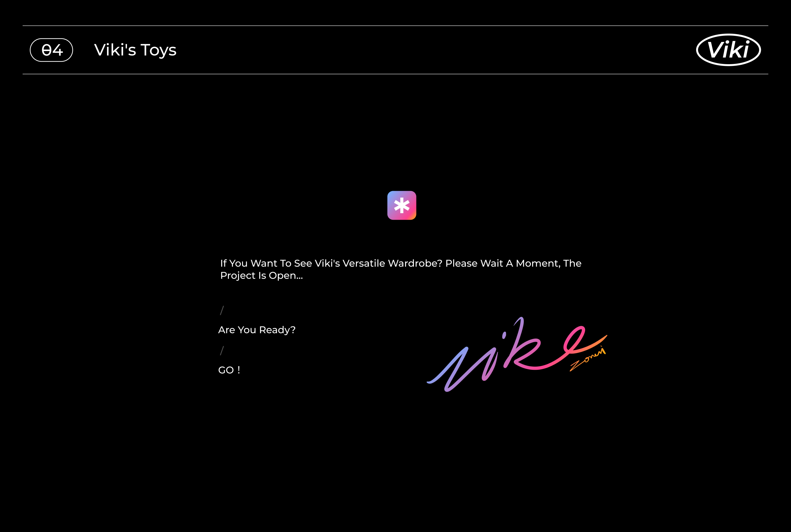The height and width of the screenshot is (532, 791).
Task: Click the word Toys in heading
Action: [x=158, y=50]
